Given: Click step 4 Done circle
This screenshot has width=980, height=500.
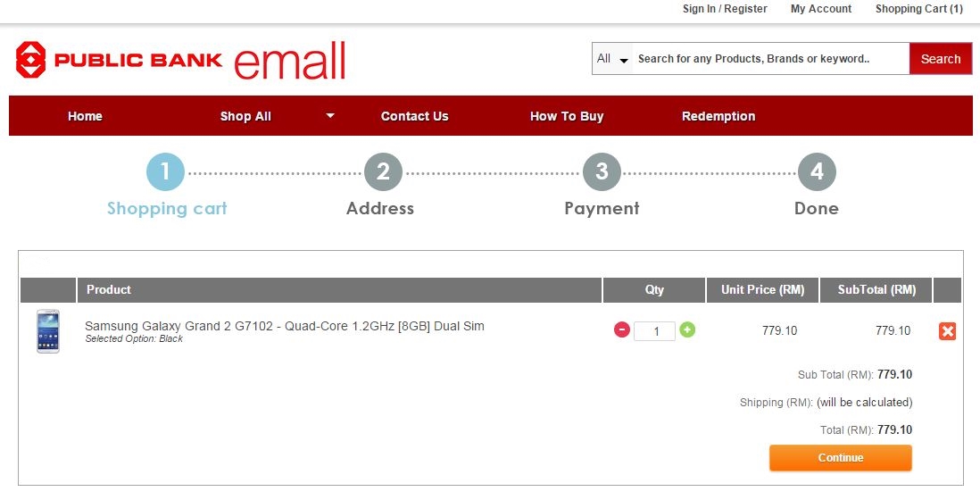Looking at the screenshot, I should point(817,171).
